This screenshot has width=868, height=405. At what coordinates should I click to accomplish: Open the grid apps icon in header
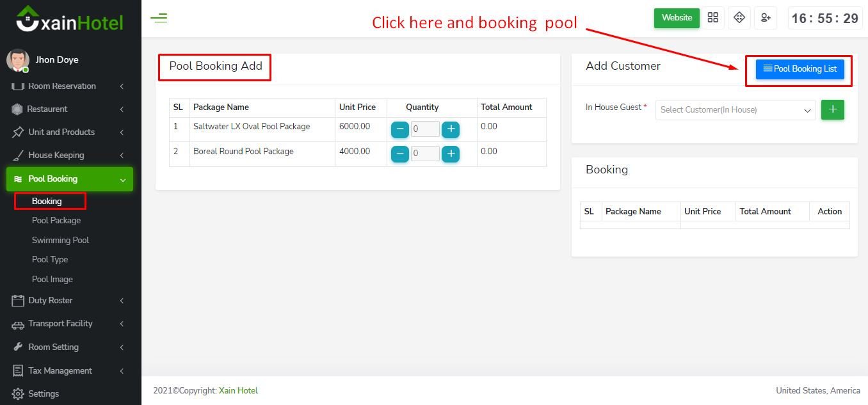[712, 18]
